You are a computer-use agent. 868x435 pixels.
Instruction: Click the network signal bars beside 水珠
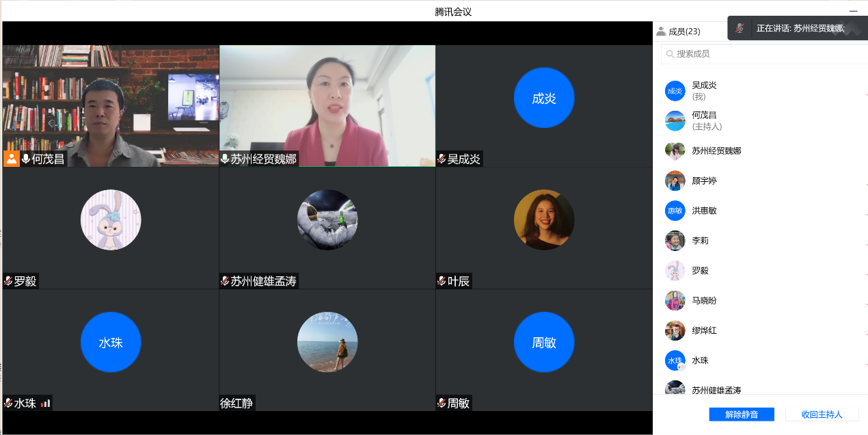coord(45,404)
